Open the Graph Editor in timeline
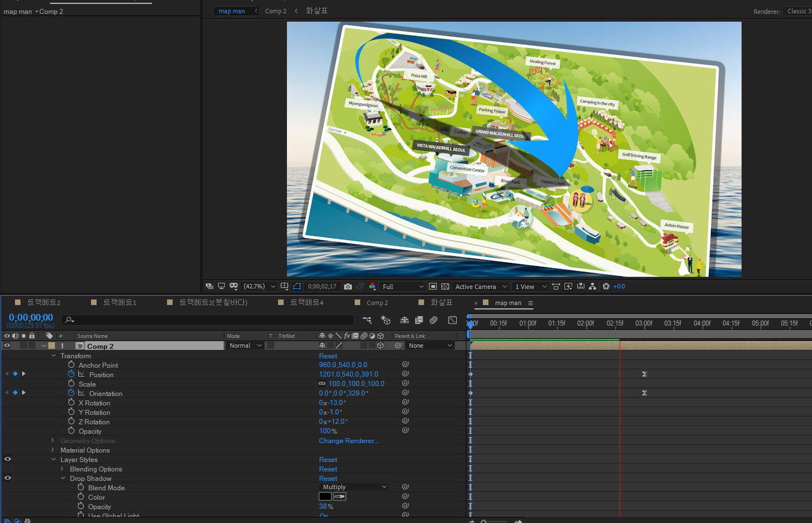This screenshot has width=812, height=523. [x=452, y=320]
